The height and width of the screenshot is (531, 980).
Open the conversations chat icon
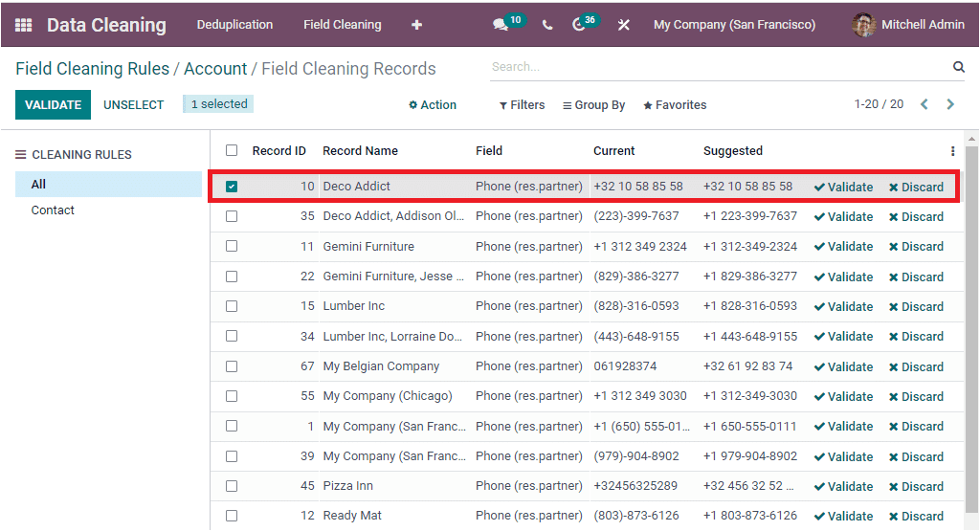click(501, 25)
